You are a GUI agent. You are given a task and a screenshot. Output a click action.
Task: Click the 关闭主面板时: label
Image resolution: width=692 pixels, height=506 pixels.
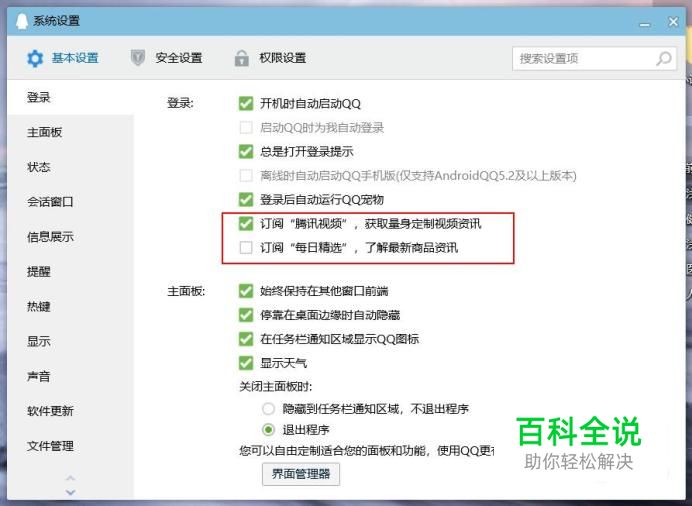(275, 387)
